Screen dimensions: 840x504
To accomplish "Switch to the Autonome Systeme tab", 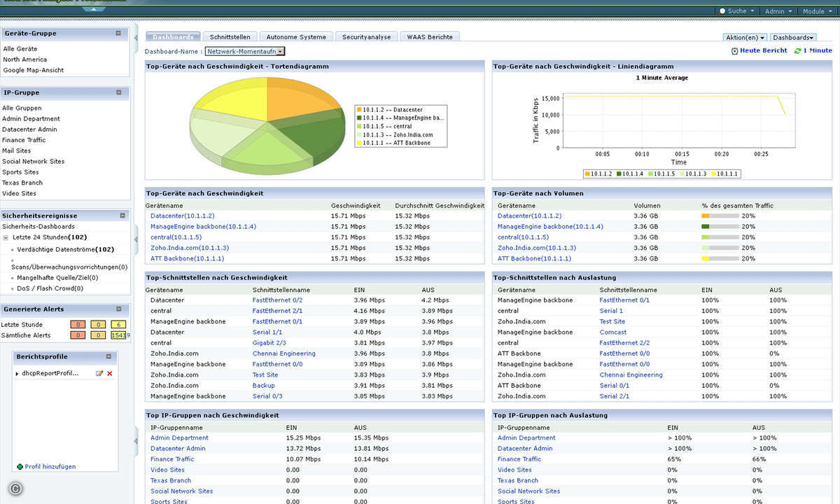I will click(x=296, y=36).
